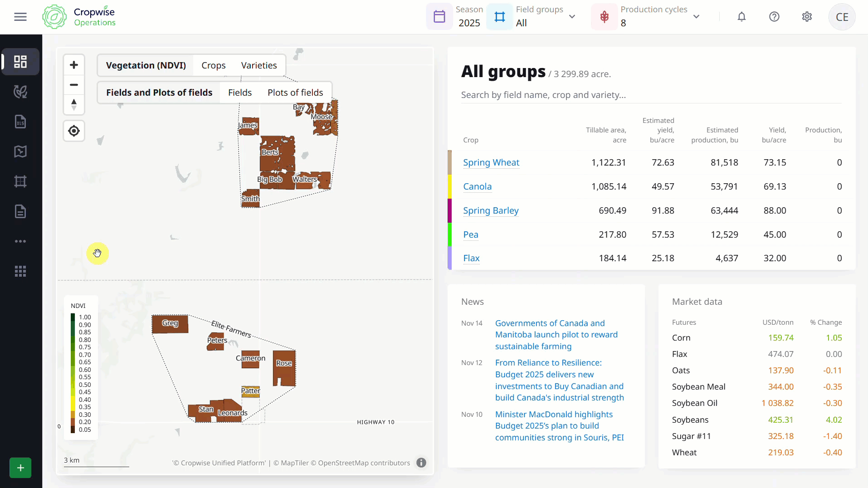
Task: Expand the Field groups dropdown
Action: 572,17
